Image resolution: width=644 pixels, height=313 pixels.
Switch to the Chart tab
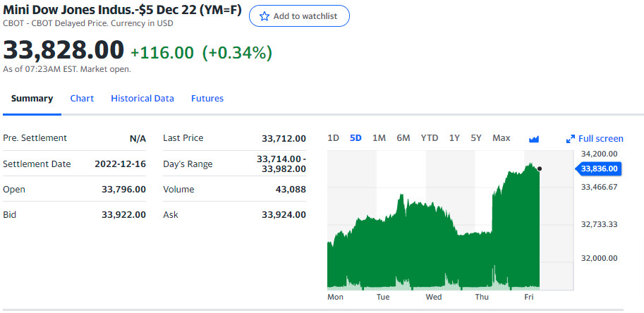pyautogui.click(x=82, y=99)
